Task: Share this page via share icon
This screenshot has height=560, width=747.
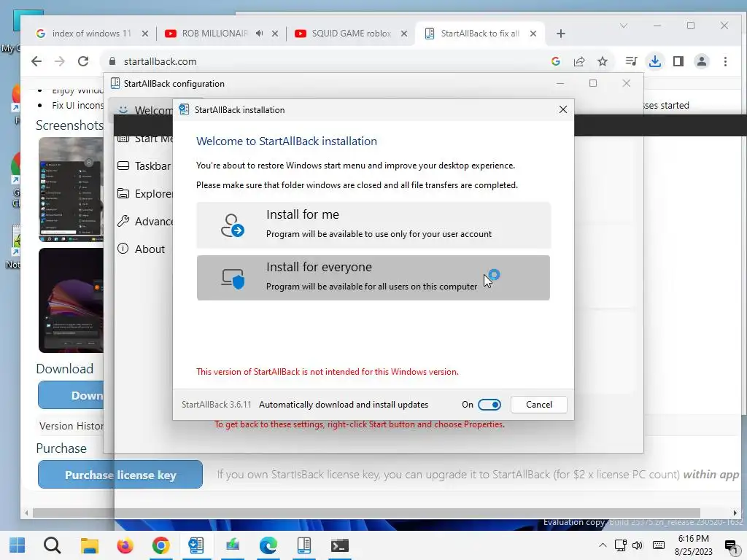Action: (578, 61)
